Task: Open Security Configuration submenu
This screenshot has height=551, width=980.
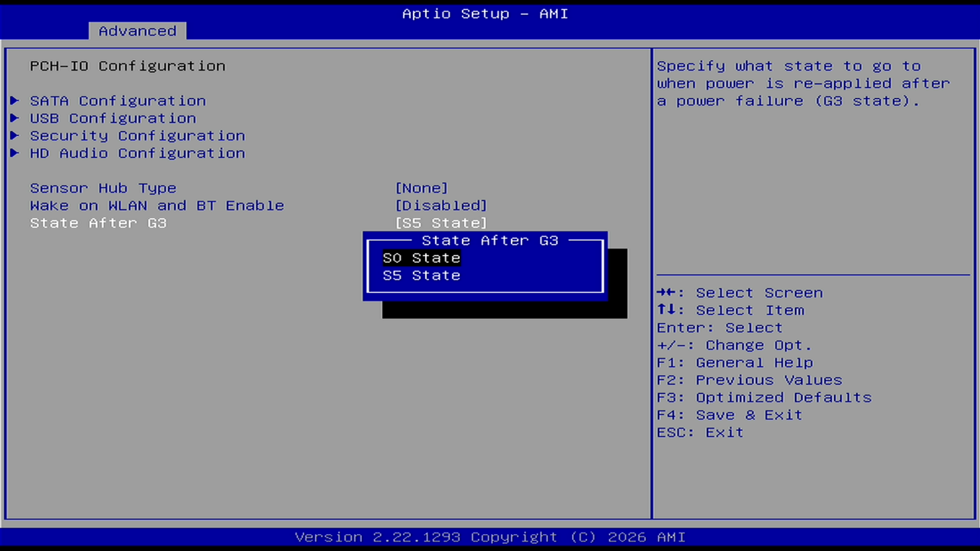Action: pos(138,136)
